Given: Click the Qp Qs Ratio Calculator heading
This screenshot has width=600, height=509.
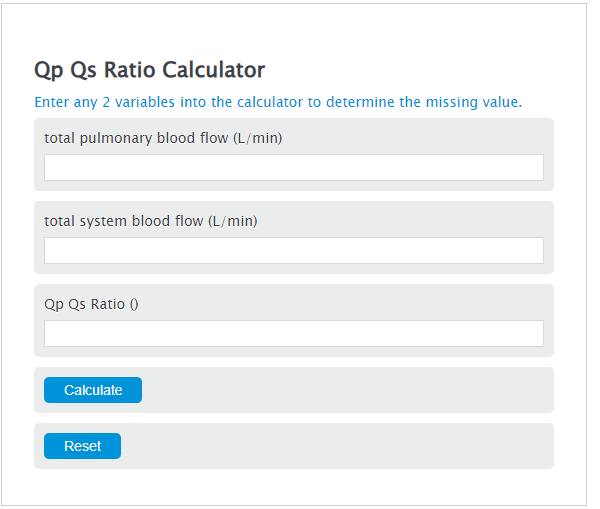Looking at the screenshot, I should pos(150,70).
